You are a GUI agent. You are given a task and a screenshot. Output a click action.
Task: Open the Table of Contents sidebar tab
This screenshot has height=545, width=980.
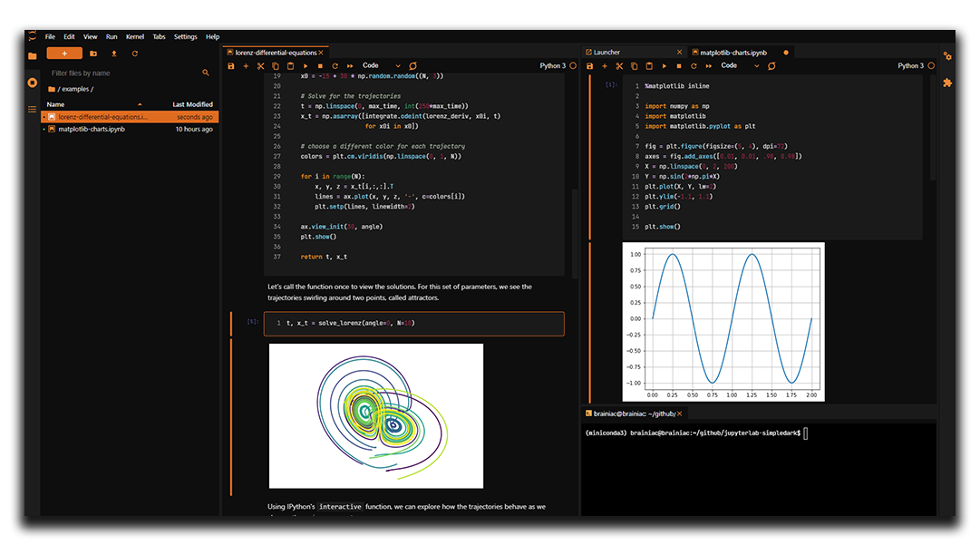pyautogui.click(x=33, y=110)
